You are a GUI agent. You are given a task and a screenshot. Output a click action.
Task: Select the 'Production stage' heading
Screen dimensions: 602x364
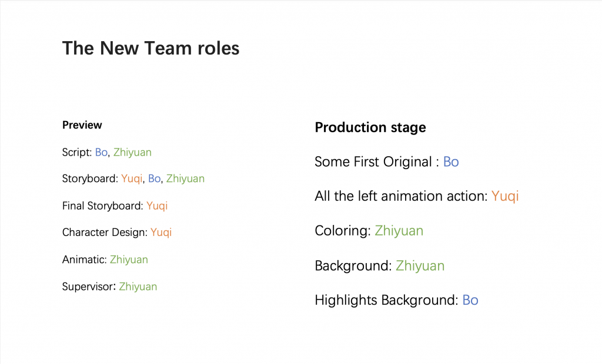coord(370,127)
